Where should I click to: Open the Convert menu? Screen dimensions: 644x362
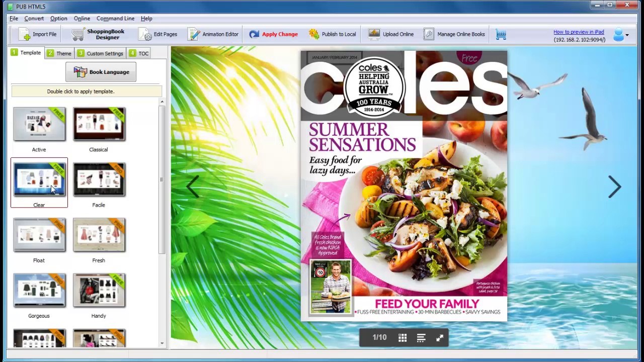point(34,19)
